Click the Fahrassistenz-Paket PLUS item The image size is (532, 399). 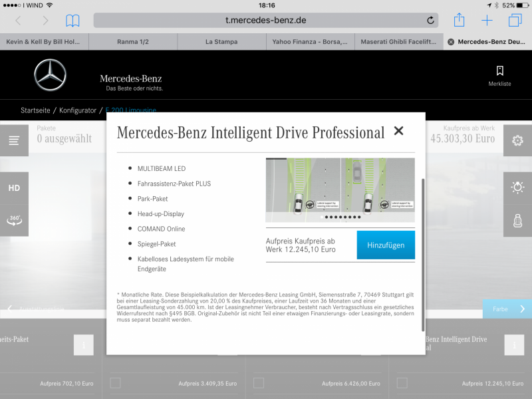click(x=174, y=184)
